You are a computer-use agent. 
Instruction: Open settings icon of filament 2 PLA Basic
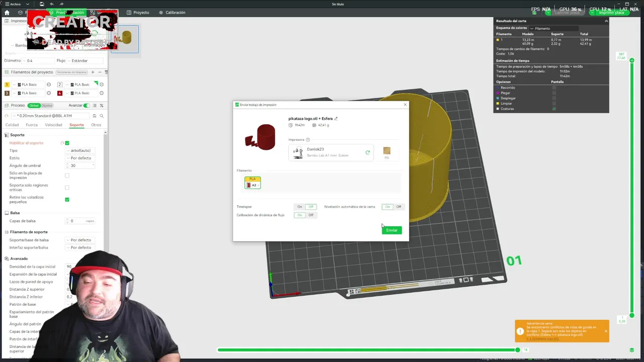pos(102,84)
